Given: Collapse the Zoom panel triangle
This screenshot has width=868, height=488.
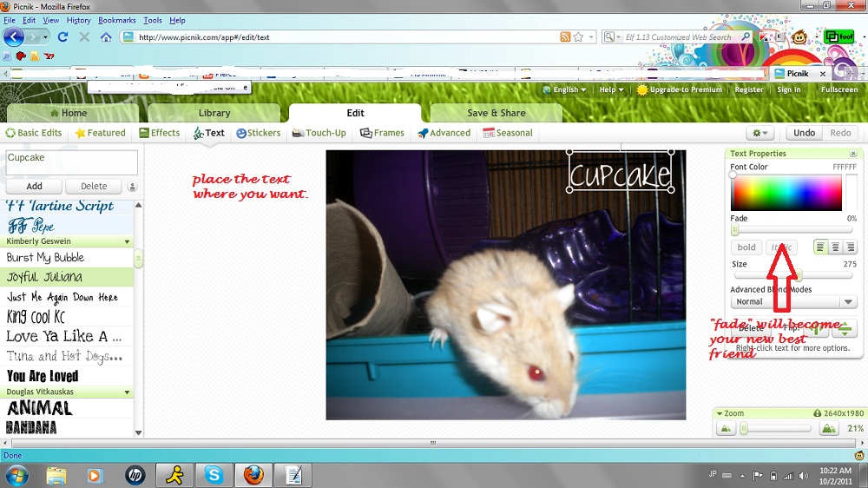Looking at the screenshot, I should (x=719, y=413).
